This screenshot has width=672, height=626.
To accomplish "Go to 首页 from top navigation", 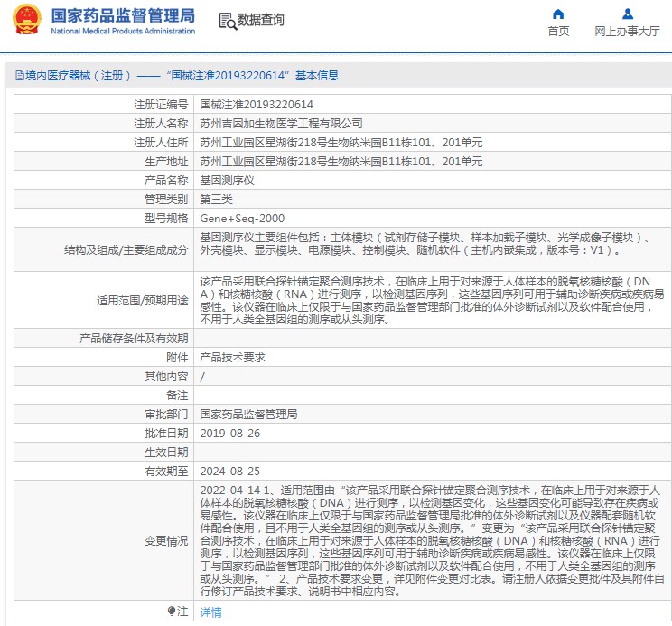I will pyautogui.click(x=558, y=31).
